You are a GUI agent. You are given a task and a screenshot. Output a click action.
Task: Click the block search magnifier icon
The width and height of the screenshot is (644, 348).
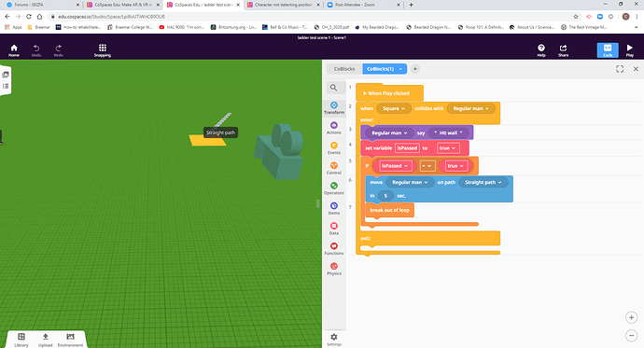tap(334, 88)
